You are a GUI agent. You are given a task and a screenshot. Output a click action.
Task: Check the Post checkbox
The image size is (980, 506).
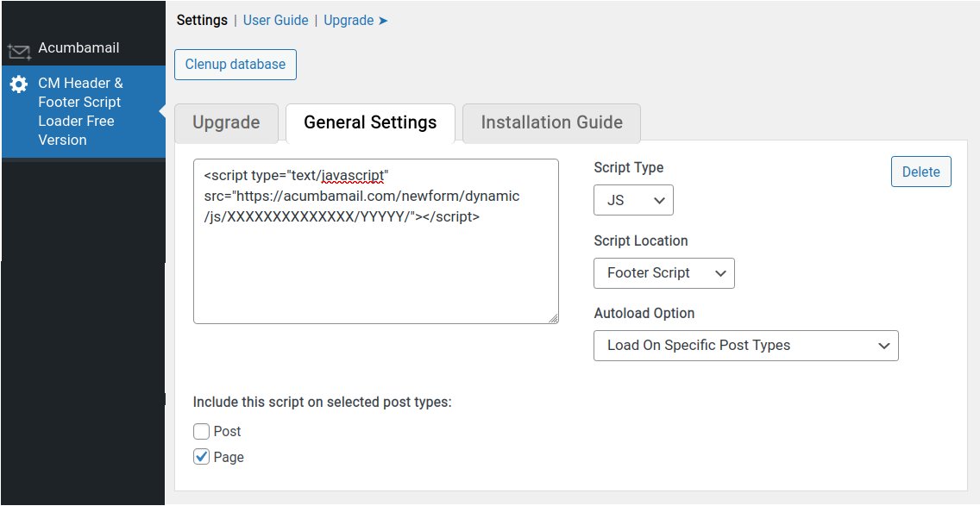[201, 432]
